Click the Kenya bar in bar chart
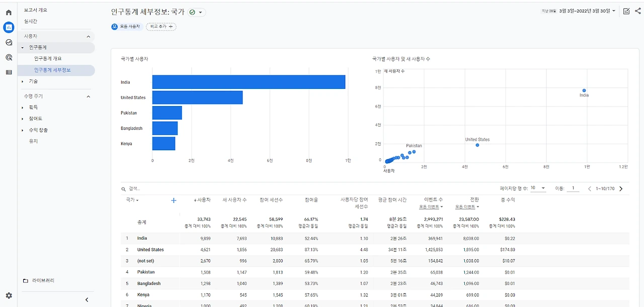This screenshot has height=307, width=644. tap(164, 144)
